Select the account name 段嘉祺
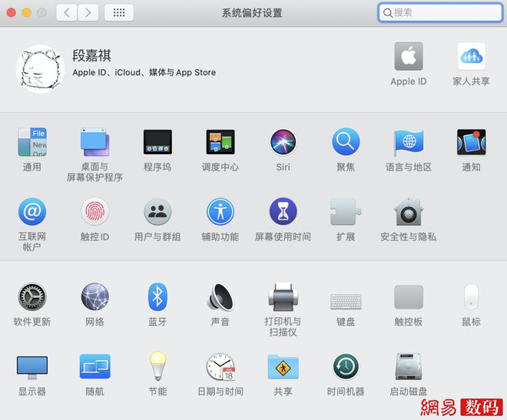This screenshot has width=507, height=420. click(92, 55)
